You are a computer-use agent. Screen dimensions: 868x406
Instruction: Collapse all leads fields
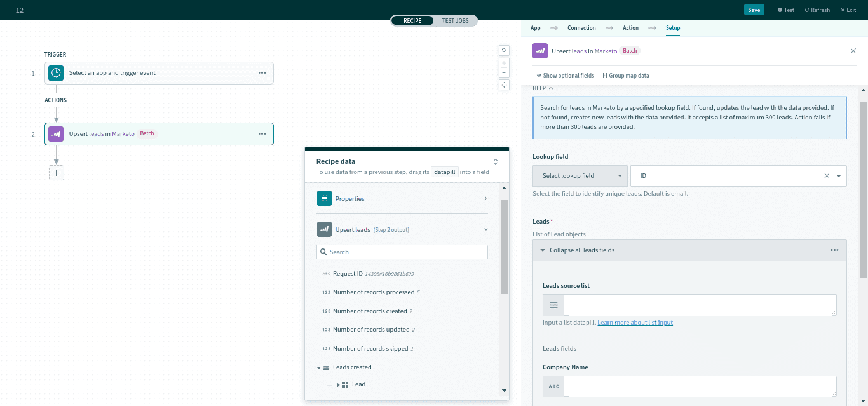pos(581,250)
